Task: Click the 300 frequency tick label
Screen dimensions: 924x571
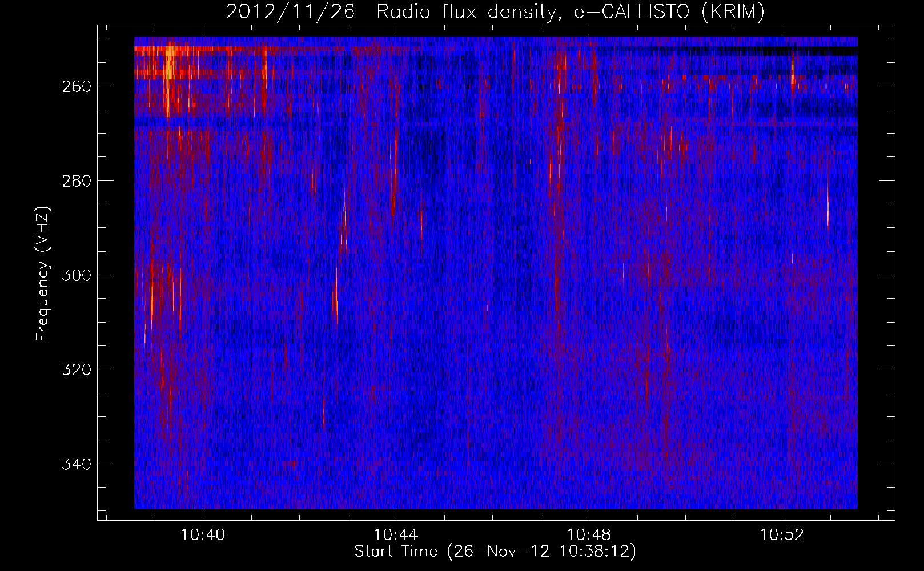Action: 77,275
